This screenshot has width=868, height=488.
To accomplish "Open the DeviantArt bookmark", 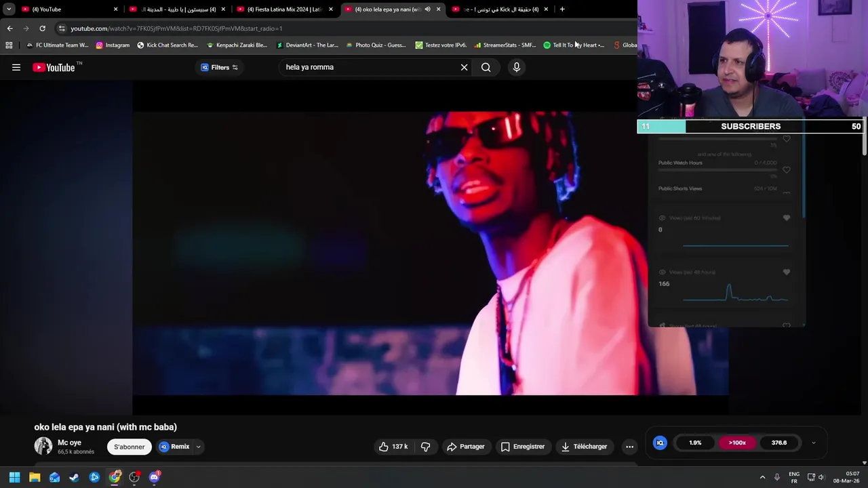I will coord(307,45).
